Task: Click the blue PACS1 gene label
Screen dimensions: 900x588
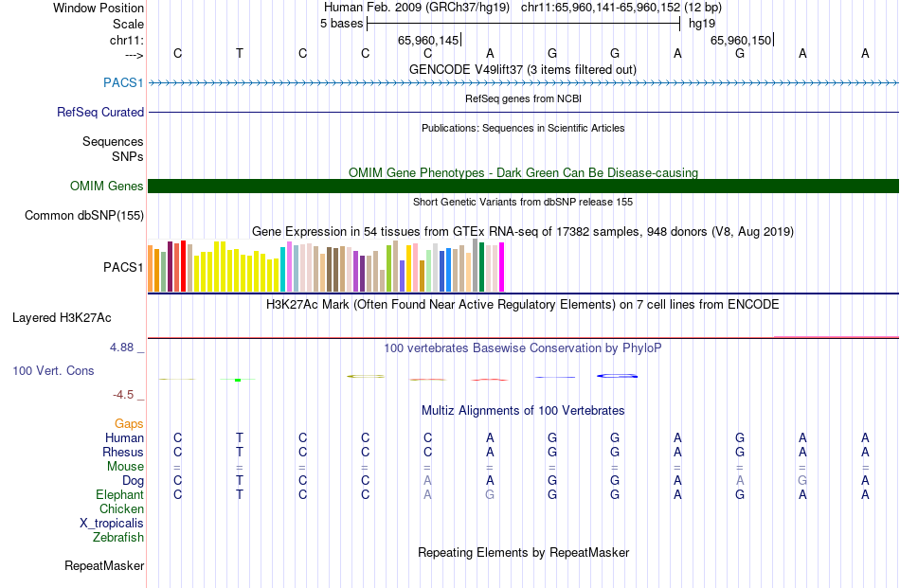Action: pos(123,82)
